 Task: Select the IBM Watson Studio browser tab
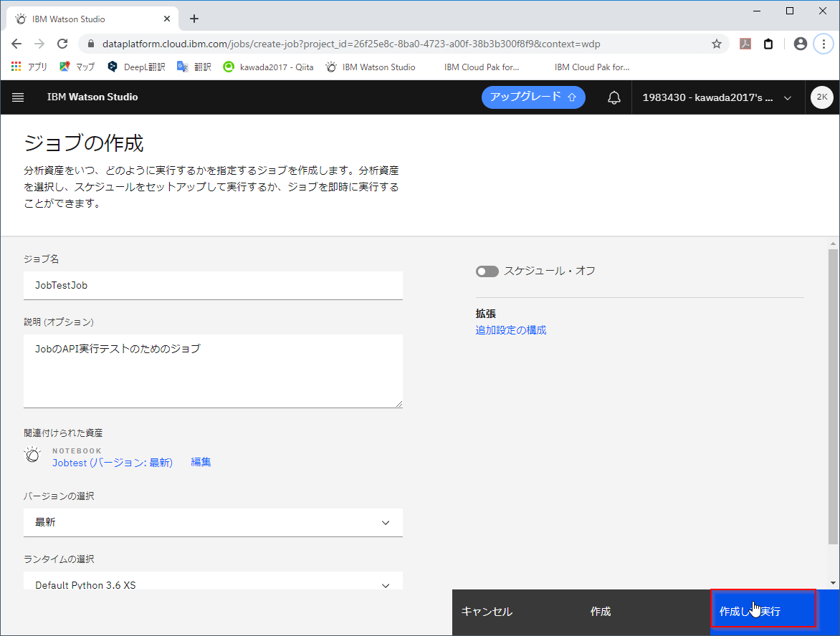pos(91,19)
